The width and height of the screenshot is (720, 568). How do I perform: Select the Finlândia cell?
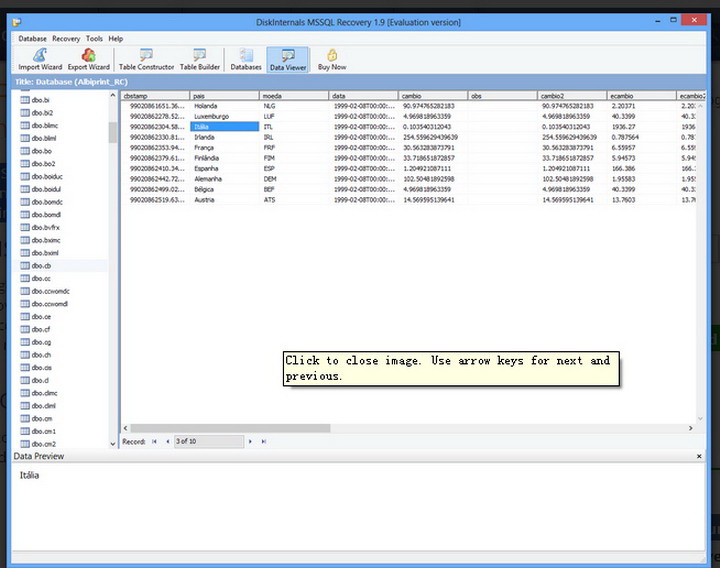pyautogui.click(x=225, y=158)
